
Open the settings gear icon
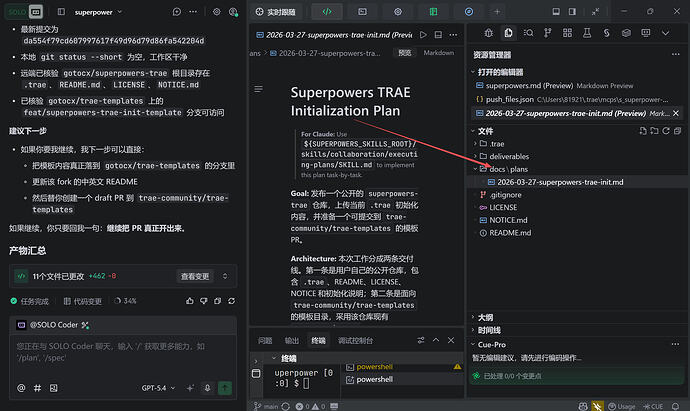[x=217, y=12]
